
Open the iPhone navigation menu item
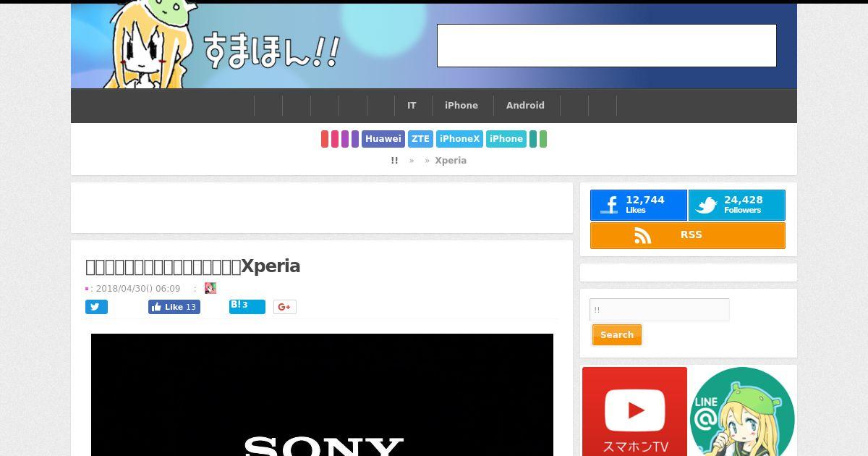[x=461, y=106]
